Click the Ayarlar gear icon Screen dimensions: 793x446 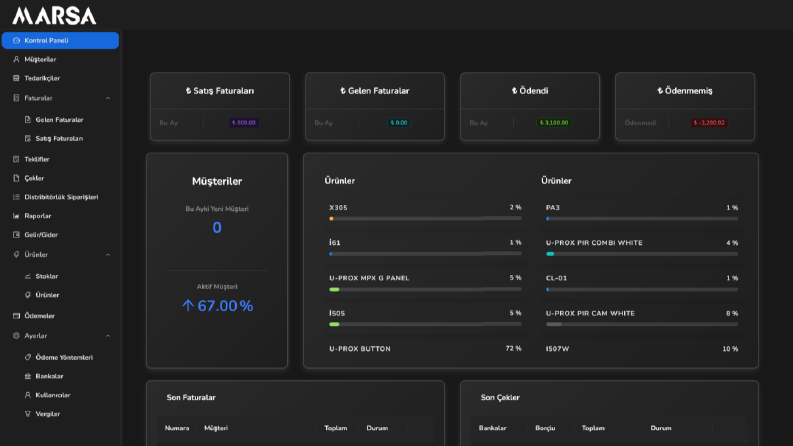point(16,336)
